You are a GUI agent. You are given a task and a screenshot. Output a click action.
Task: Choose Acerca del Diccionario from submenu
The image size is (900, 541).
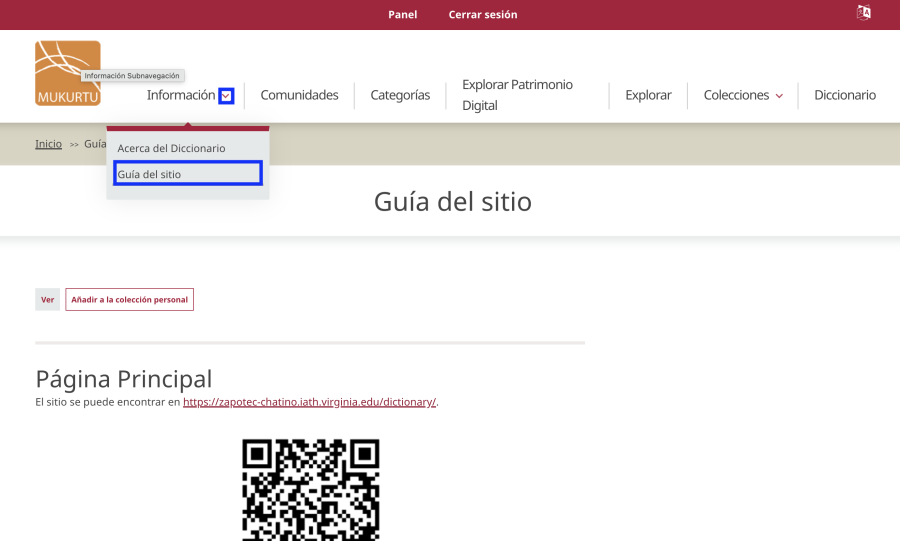click(171, 148)
